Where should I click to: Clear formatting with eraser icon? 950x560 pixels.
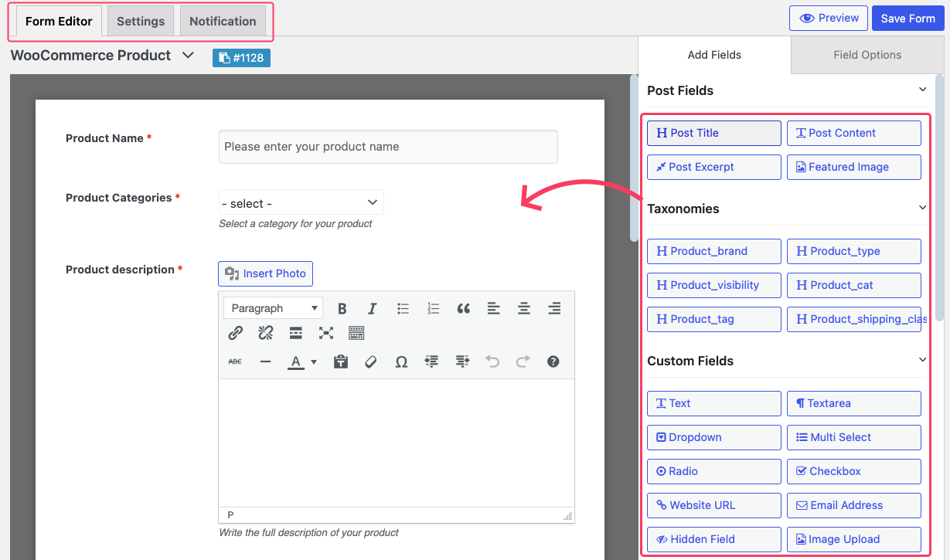pos(370,361)
